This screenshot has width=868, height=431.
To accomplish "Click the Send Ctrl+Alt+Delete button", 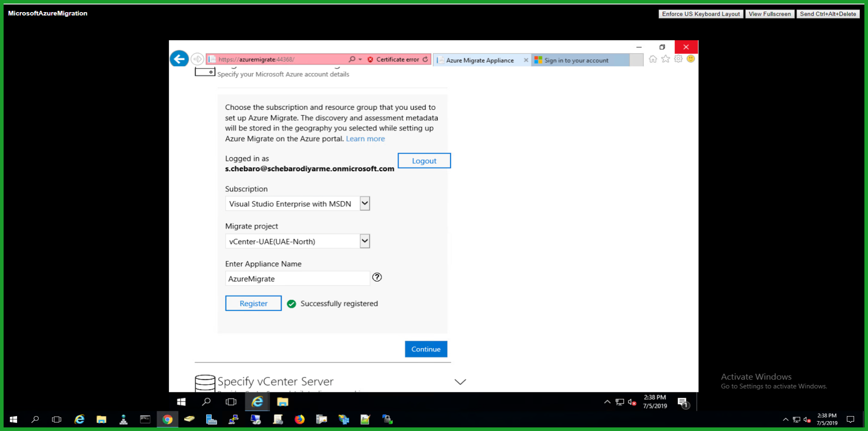I will [x=828, y=14].
